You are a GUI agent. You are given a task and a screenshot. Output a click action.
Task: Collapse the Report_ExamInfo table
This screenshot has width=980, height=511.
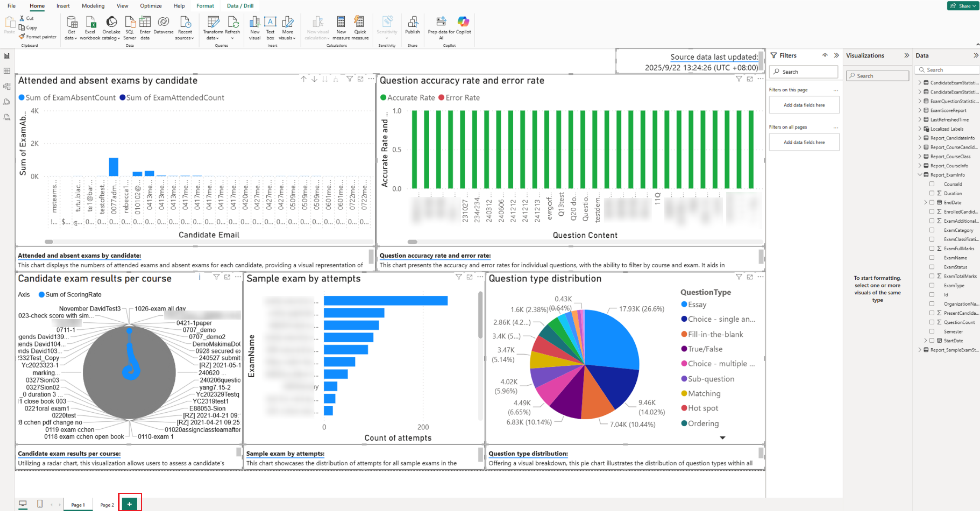coord(920,175)
